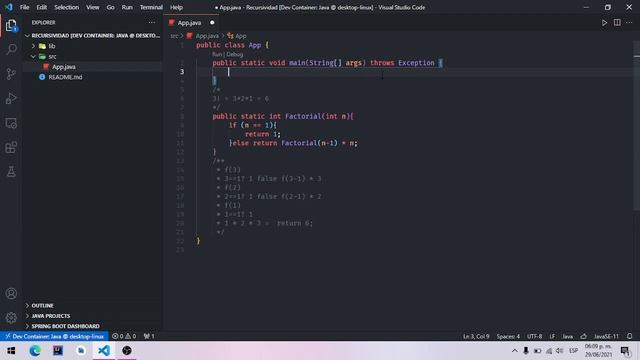Image resolution: width=640 pixels, height=360 pixels.
Task: Open the Run menu
Action: (x=127, y=7)
